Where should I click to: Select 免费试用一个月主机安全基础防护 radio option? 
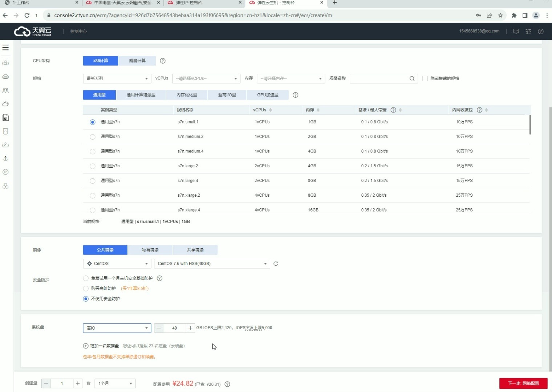[x=86, y=278]
